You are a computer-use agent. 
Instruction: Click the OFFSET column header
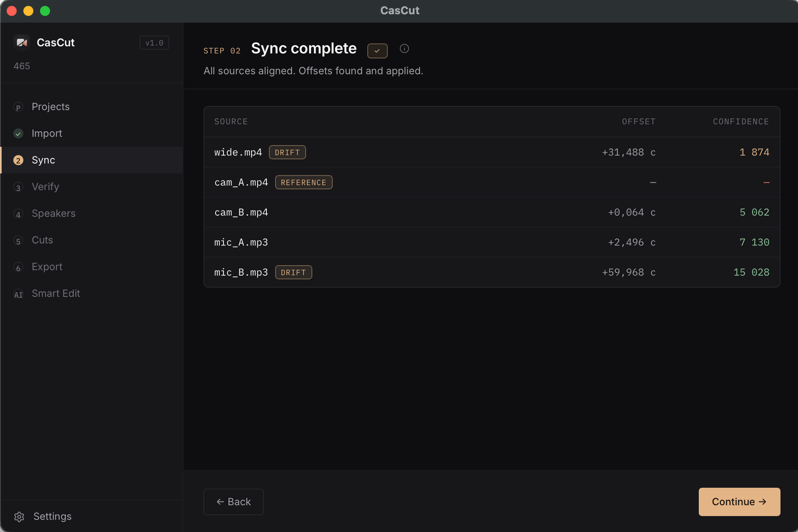[x=639, y=122]
